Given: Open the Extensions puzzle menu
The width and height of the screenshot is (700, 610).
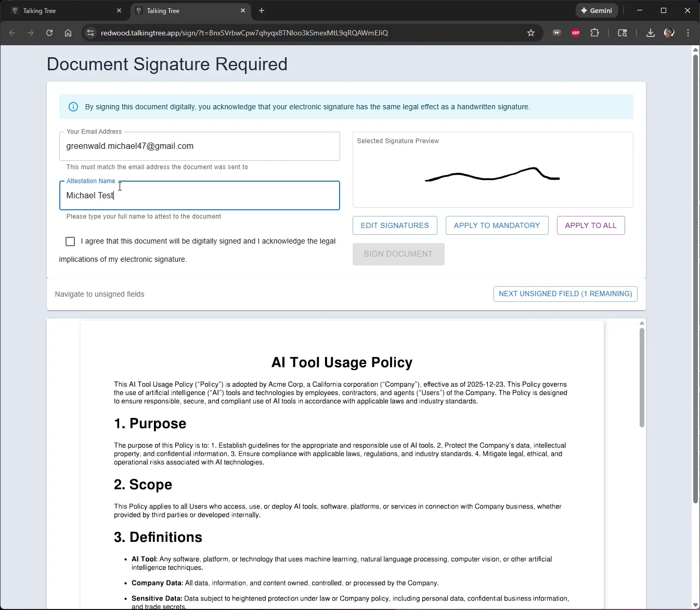Looking at the screenshot, I should tap(594, 33).
